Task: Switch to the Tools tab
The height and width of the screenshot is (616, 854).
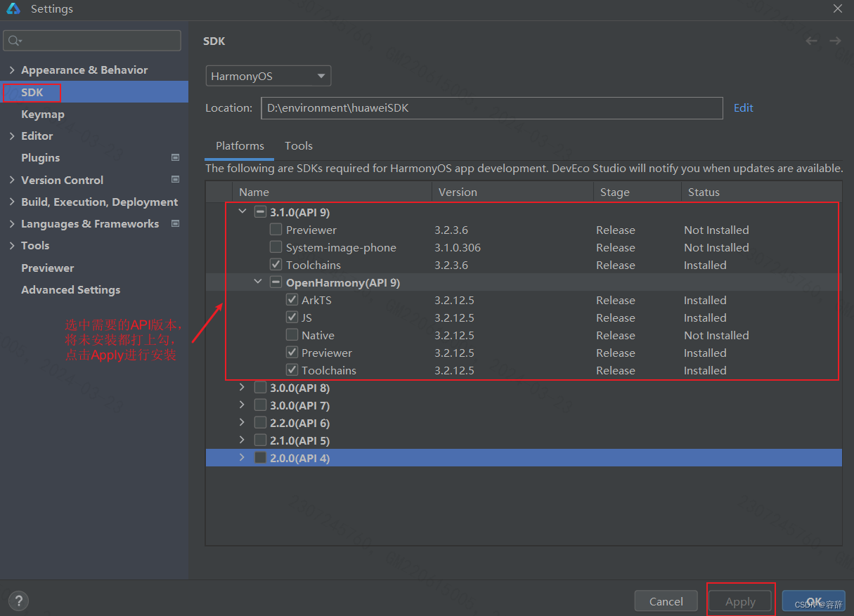Action: click(x=299, y=146)
